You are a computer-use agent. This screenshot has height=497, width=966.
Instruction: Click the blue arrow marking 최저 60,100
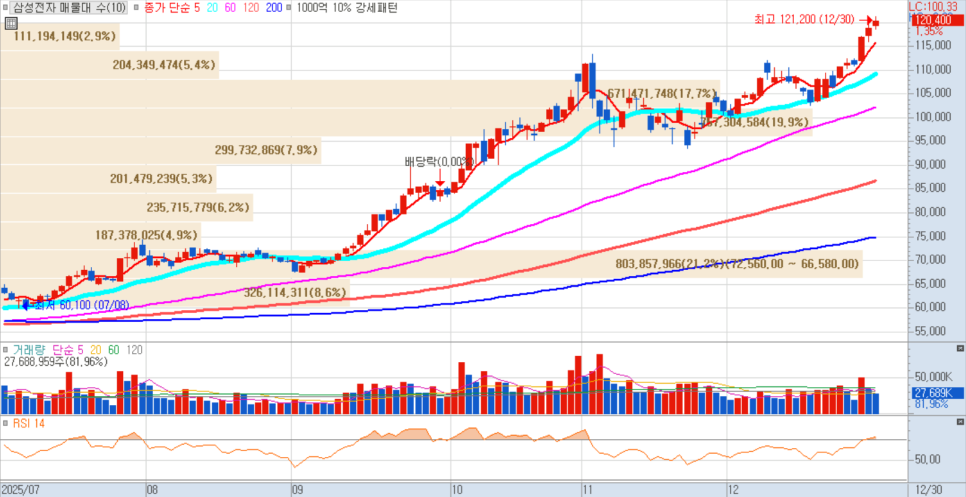[26, 304]
